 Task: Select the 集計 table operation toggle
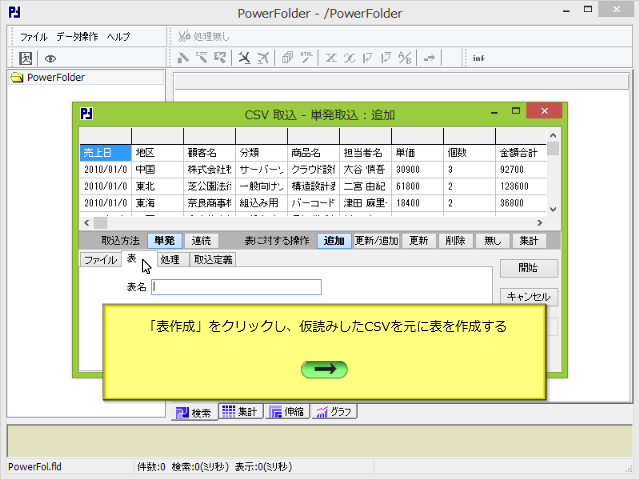pos(529,240)
